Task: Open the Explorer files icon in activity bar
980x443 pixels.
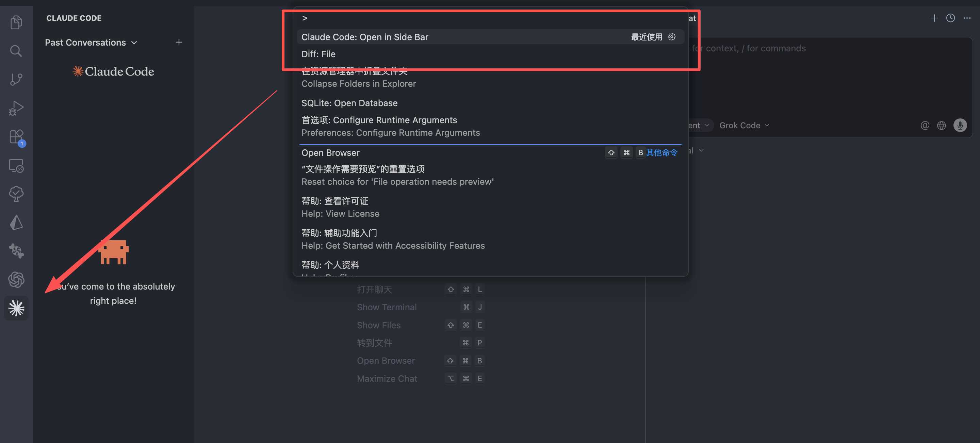Action: (x=16, y=22)
